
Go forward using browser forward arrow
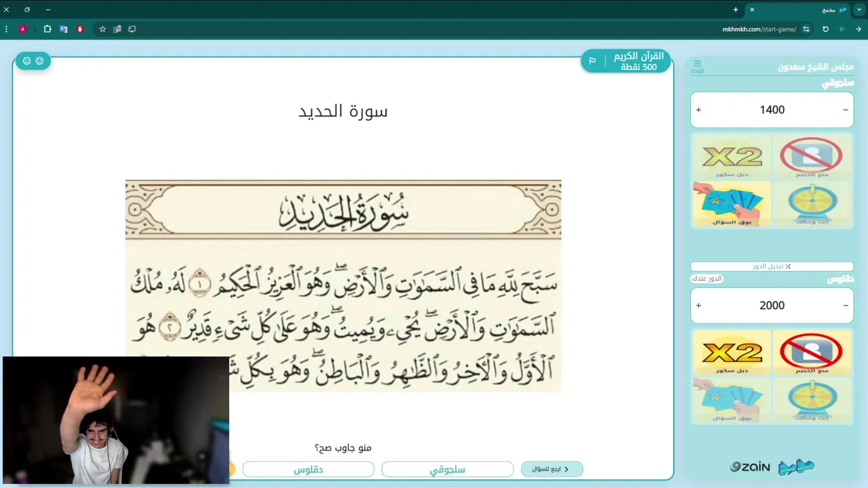coord(842,29)
